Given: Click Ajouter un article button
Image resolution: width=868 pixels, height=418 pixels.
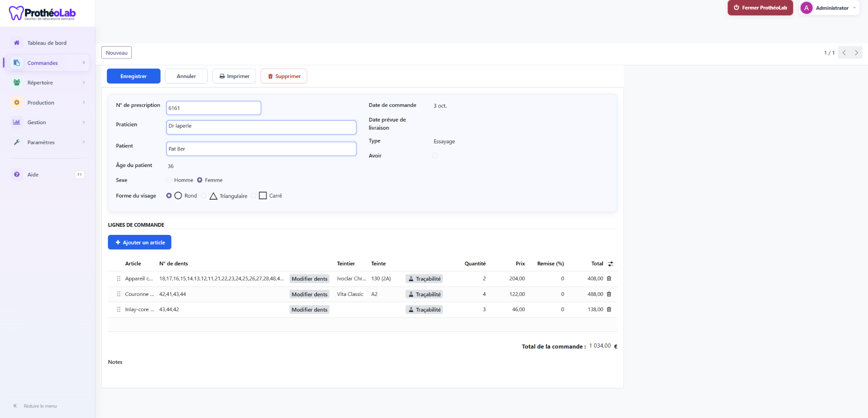Looking at the screenshot, I should point(139,242).
